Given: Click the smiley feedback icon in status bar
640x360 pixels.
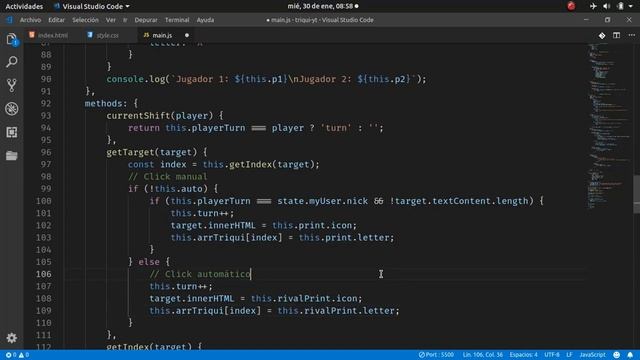Looking at the screenshot, I should pyautogui.click(x=617, y=355).
